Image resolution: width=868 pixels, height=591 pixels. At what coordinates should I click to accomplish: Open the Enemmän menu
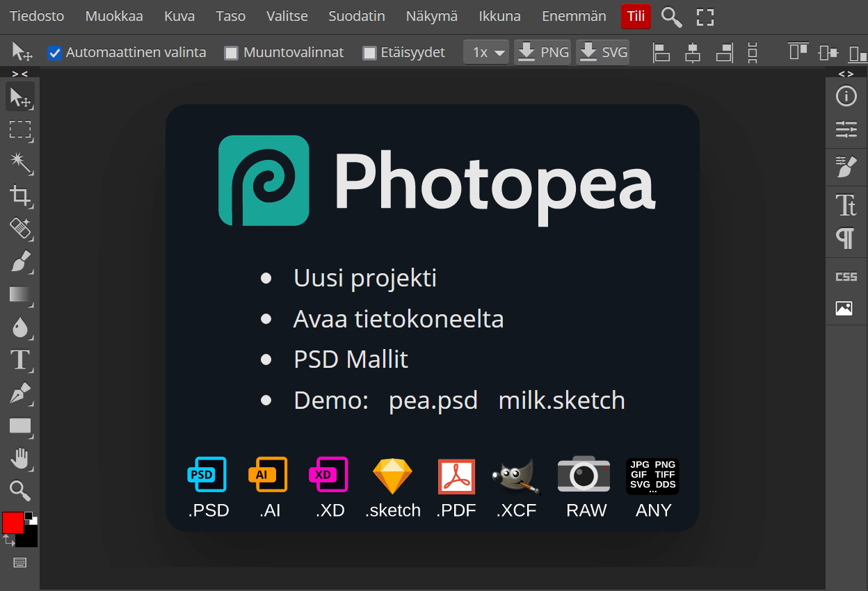click(574, 16)
